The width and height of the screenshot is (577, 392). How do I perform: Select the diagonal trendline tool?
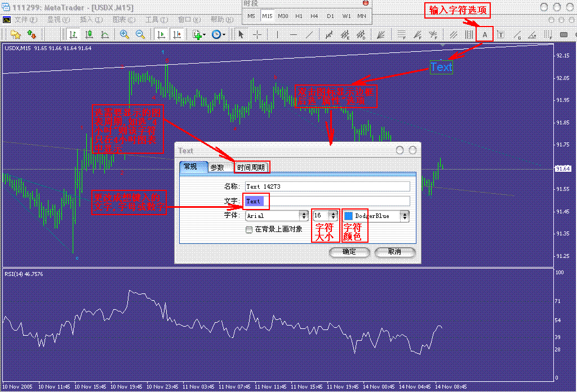(x=309, y=34)
